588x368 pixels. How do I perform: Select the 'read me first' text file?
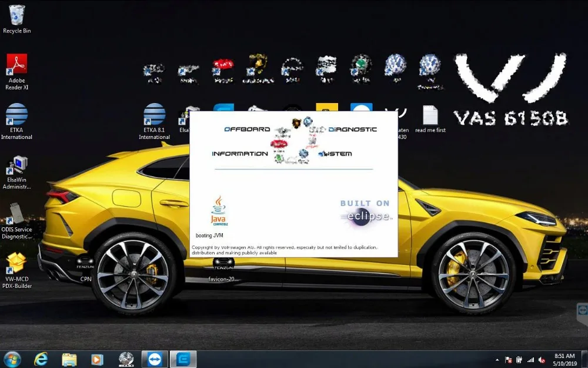pyautogui.click(x=430, y=119)
